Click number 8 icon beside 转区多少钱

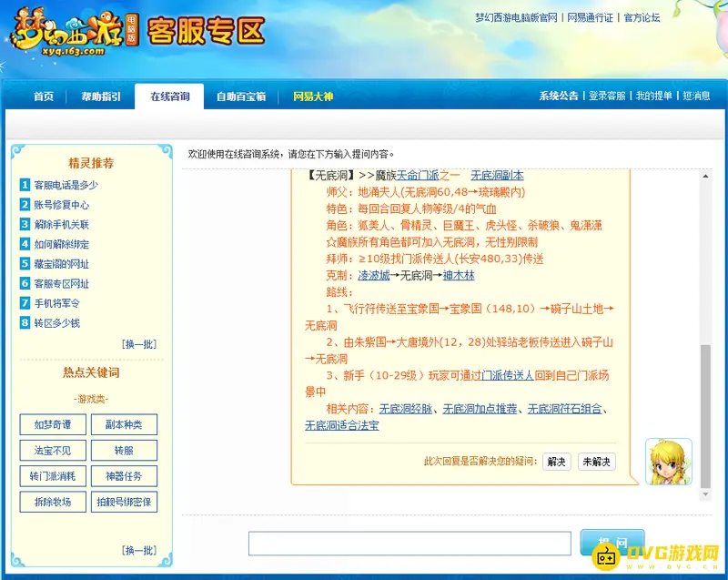point(25,322)
